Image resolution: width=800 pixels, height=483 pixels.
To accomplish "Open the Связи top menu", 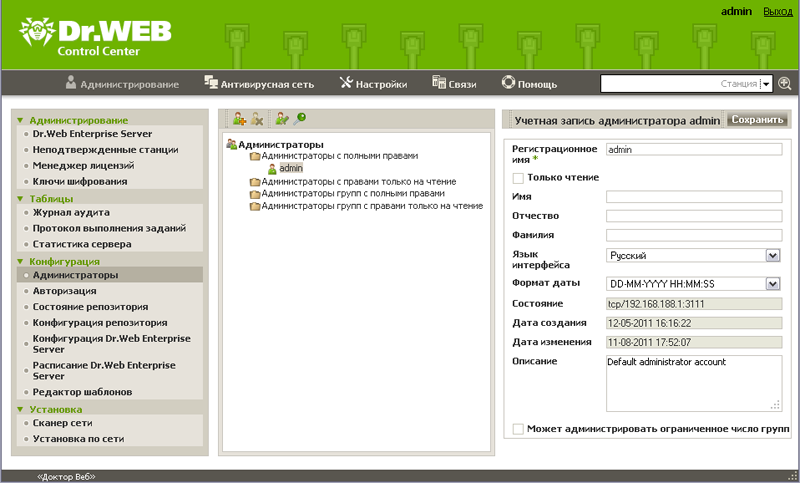I will [454, 84].
